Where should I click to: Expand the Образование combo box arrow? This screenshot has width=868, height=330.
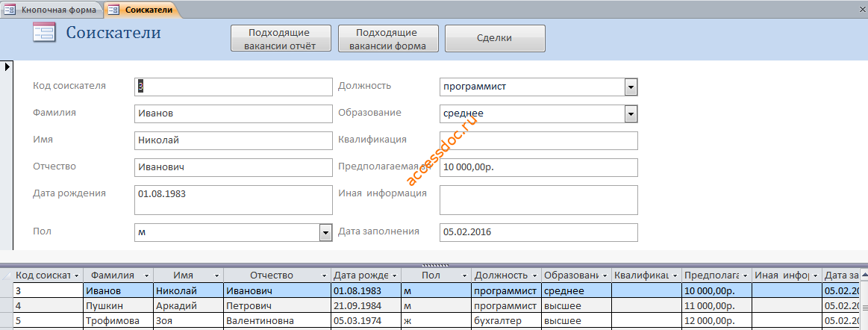(x=631, y=113)
